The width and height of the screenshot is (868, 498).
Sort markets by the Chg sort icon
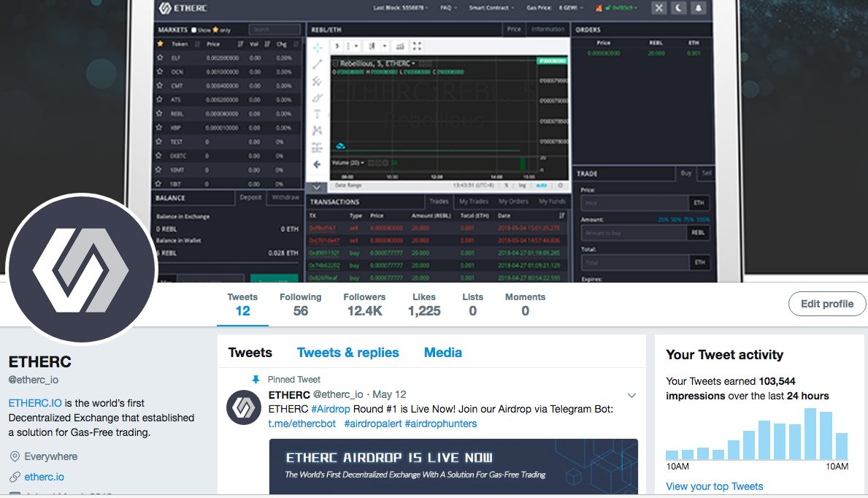pos(296,44)
